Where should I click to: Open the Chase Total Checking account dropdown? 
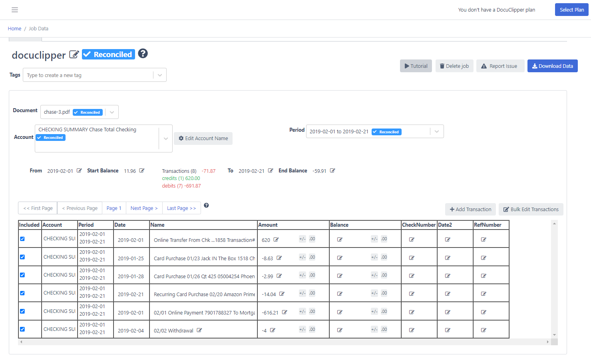(x=165, y=138)
